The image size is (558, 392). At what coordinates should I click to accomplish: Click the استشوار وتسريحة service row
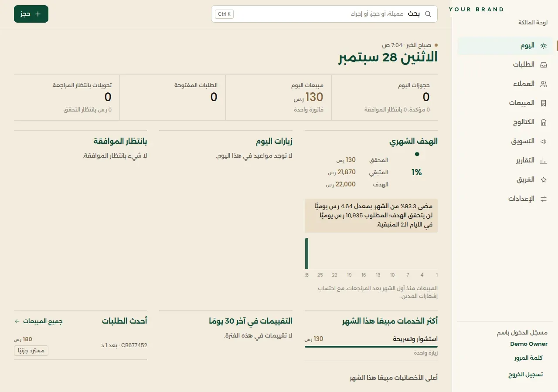coord(371,347)
